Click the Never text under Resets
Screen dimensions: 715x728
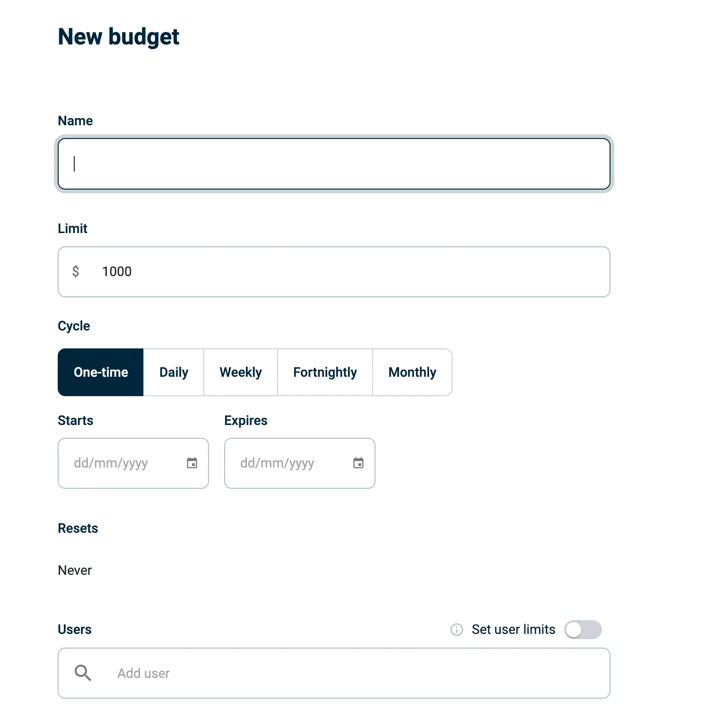pyautogui.click(x=75, y=571)
